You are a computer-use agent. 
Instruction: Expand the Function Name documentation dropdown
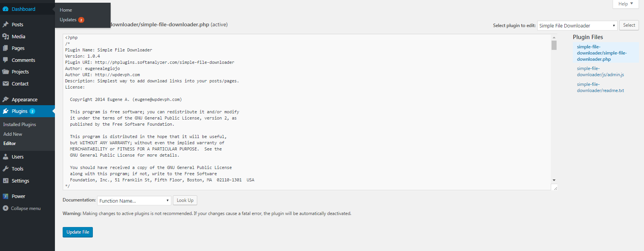(x=134, y=200)
